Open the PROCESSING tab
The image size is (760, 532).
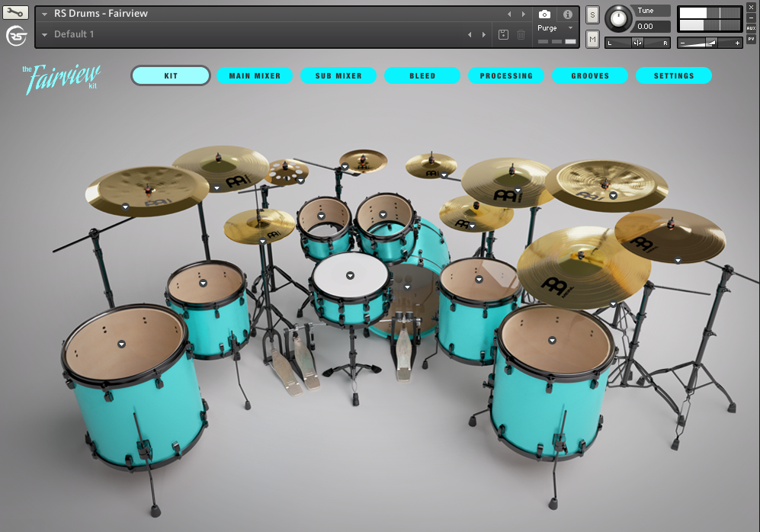tap(506, 75)
